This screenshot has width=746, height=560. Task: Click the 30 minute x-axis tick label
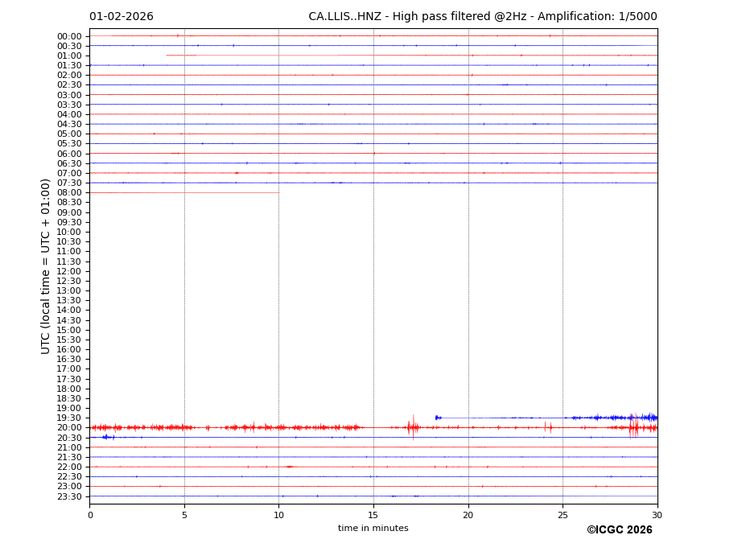point(657,515)
